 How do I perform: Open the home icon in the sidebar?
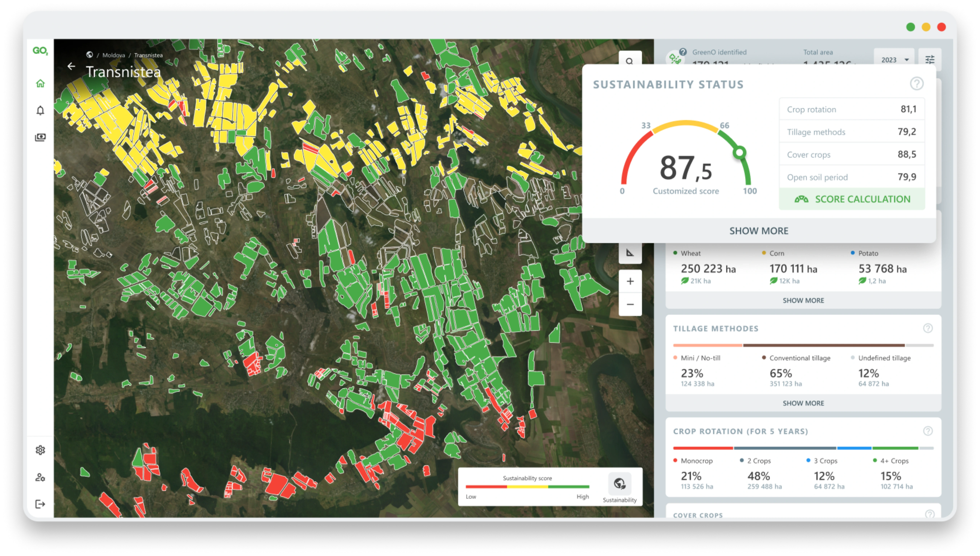[40, 83]
